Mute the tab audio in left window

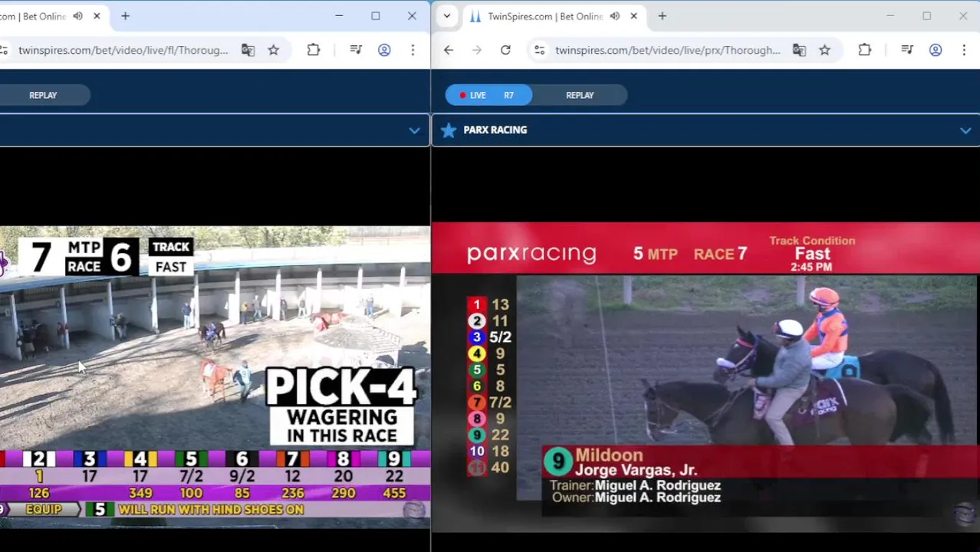pos(77,16)
